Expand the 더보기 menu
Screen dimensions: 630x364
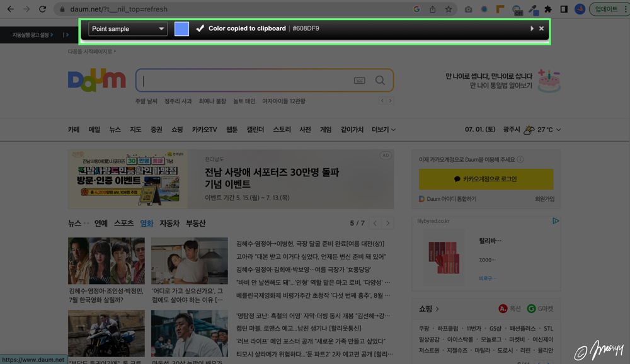[x=383, y=129]
